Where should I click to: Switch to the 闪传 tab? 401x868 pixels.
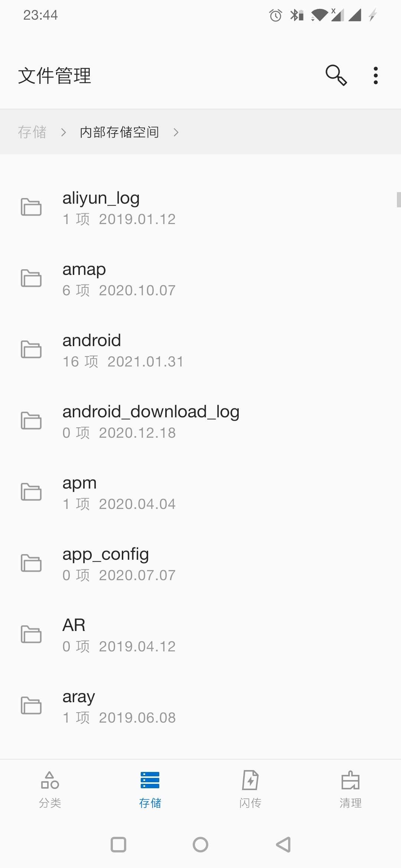coord(250,790)
